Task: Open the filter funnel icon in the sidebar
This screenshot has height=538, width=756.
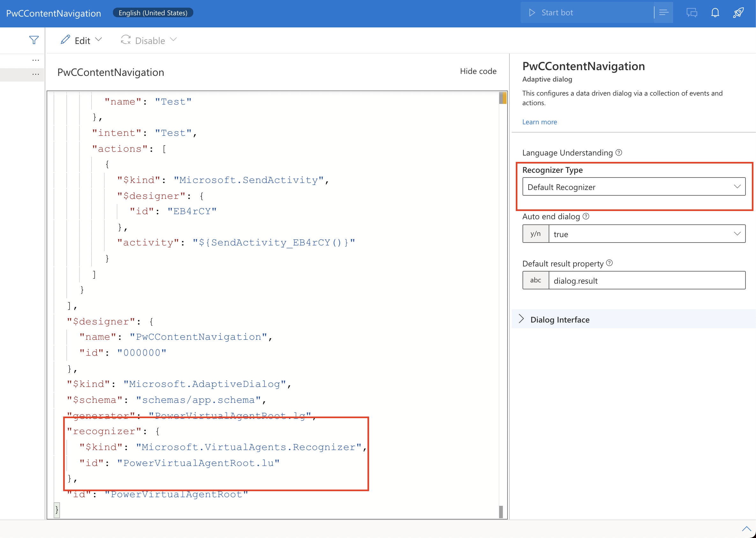Action: (34, 40)
